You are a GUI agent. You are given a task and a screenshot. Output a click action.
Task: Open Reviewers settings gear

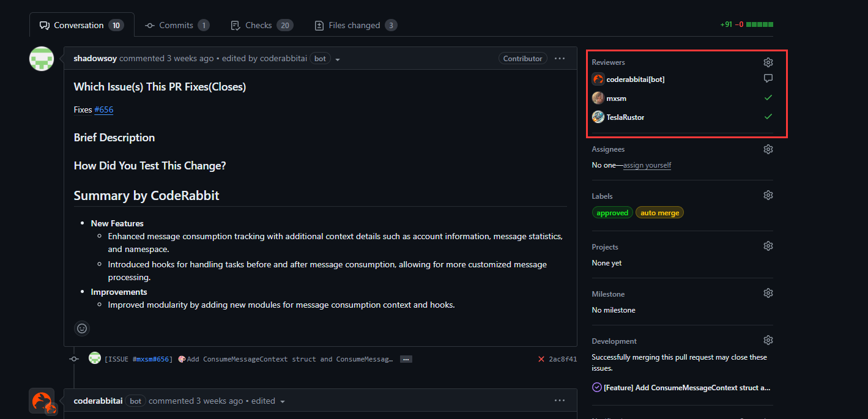(x=768, y=62)
